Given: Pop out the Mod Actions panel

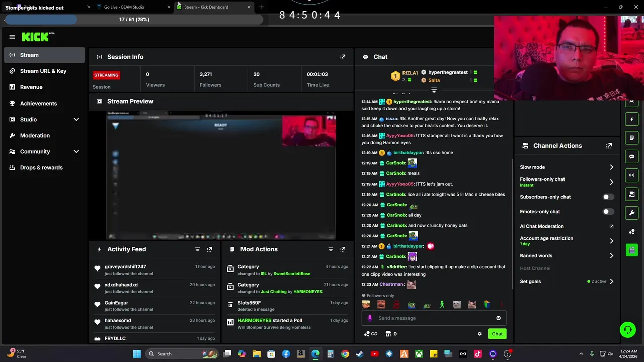Looking at the screenshot, I should click(x=343, y=249).
